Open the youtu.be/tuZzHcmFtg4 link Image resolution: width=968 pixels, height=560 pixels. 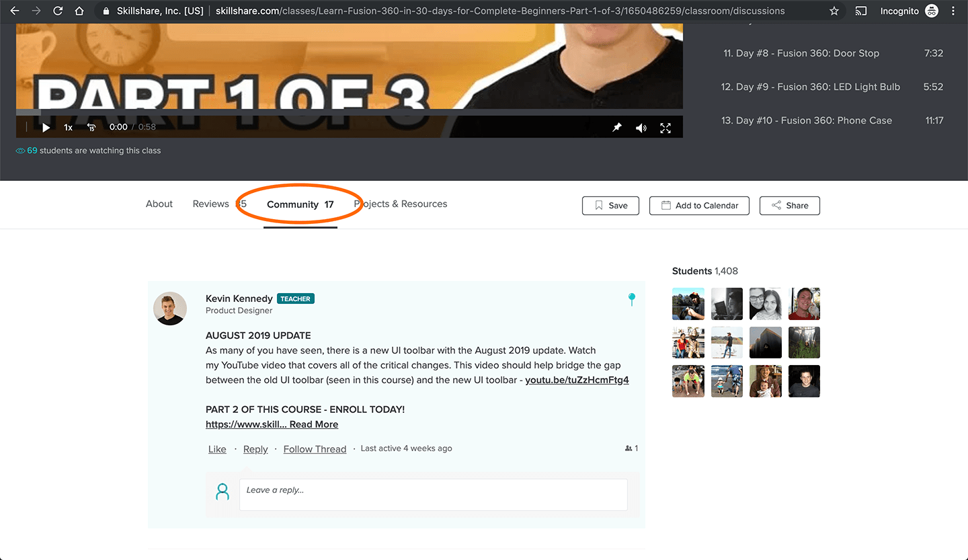(577, 380)
